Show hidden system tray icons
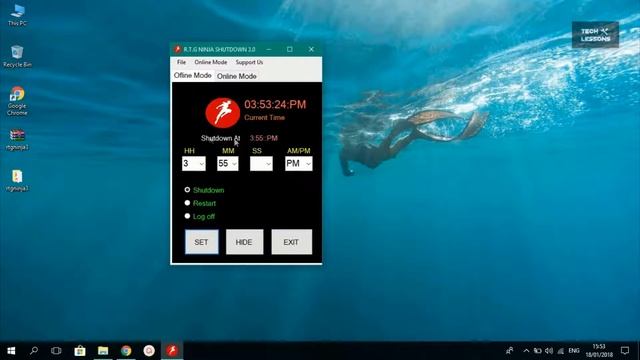This screenshot has width=640, height=360. (x=526, y=351)
